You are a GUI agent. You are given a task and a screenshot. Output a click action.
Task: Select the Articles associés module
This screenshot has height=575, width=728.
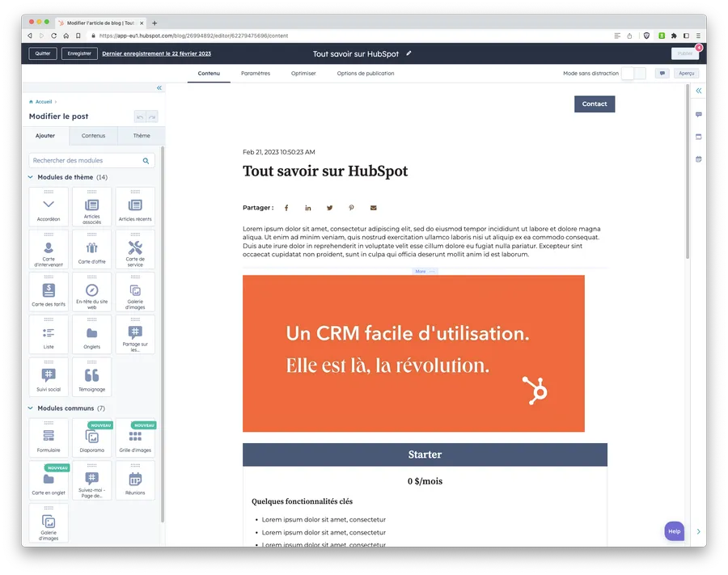92,207
